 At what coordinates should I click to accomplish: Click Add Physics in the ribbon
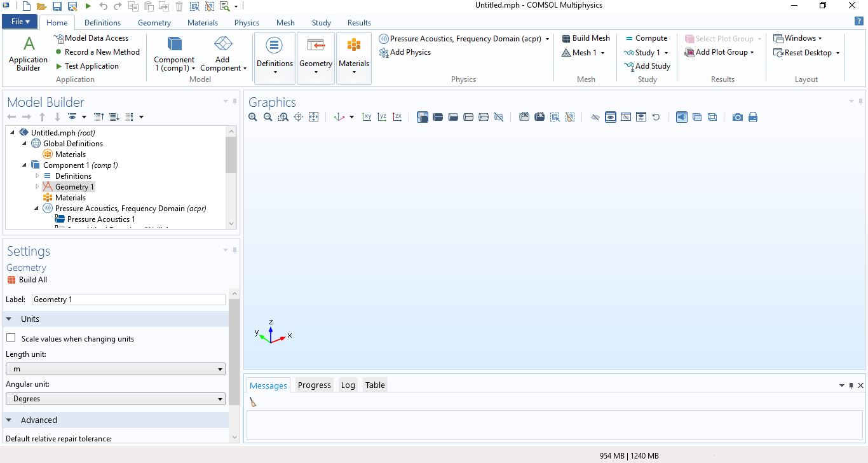405,52
